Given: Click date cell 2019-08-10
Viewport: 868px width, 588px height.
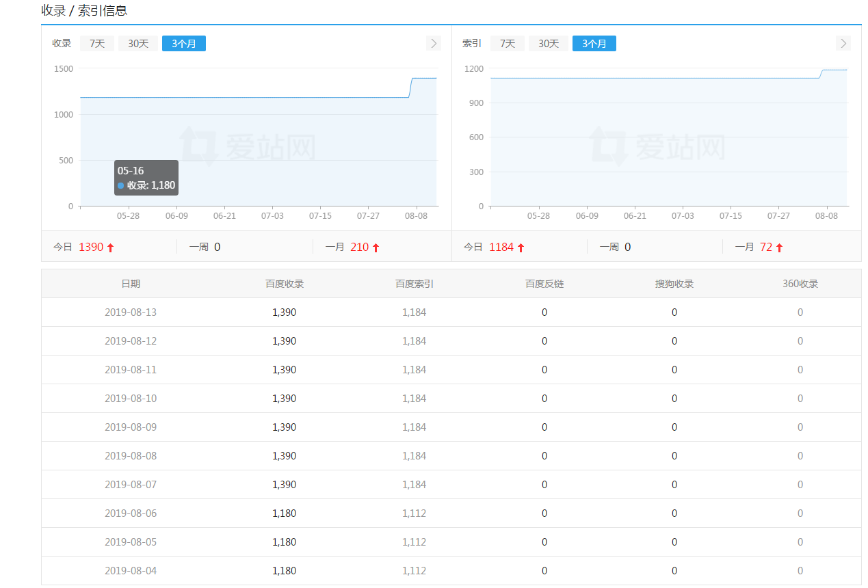Looking at the screenshot, I should (131, 399).
